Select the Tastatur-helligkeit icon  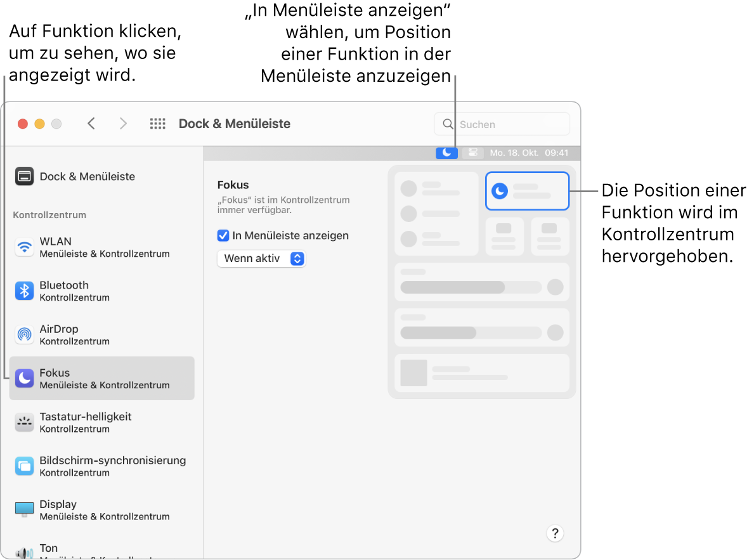point(24,422)
